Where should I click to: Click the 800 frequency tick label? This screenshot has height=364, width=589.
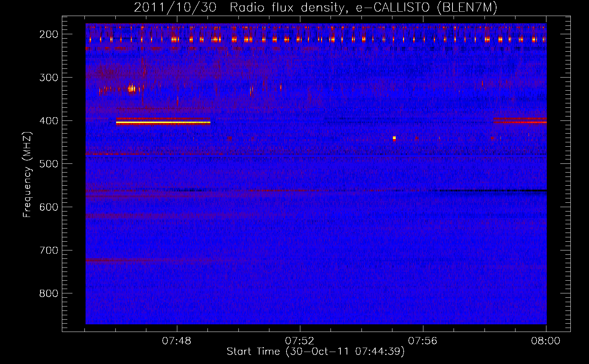49,293
